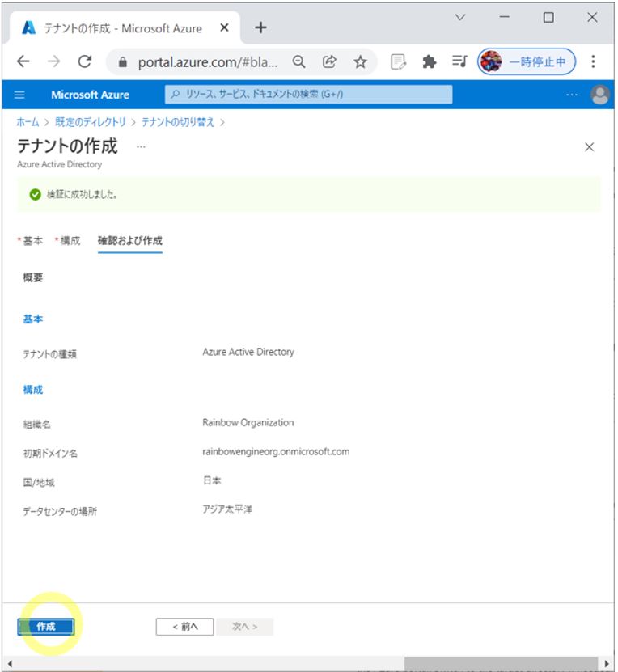The width and height of the screenshot is (618, 672).
Task: Click the horizontal scrollbar right arrow
Action: [607, 664]
